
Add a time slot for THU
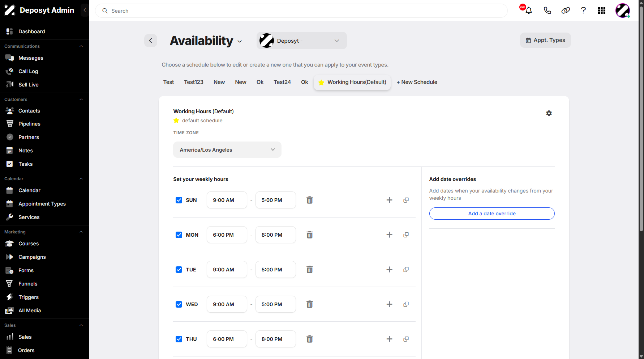tap(389, 339)
